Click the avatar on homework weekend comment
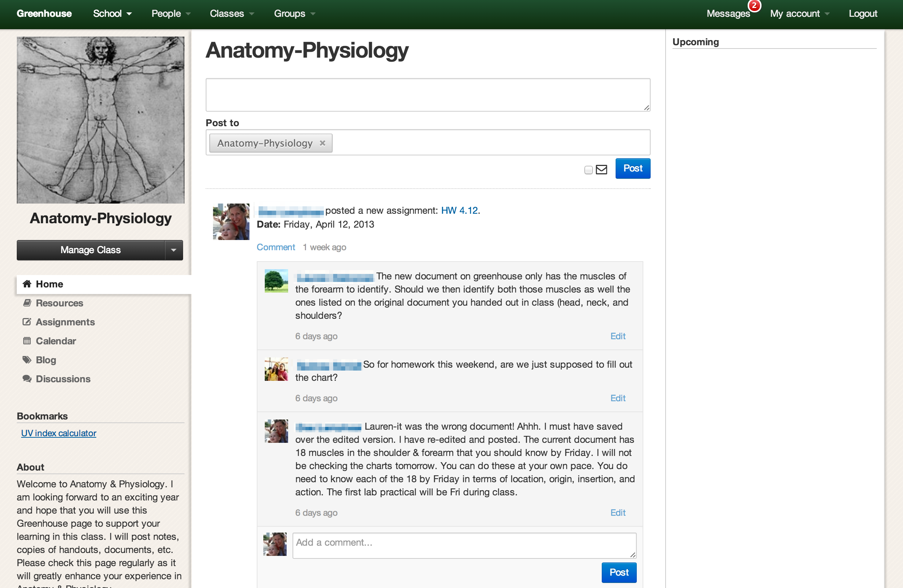Screen dimensions: 903x588 point(276,369)
